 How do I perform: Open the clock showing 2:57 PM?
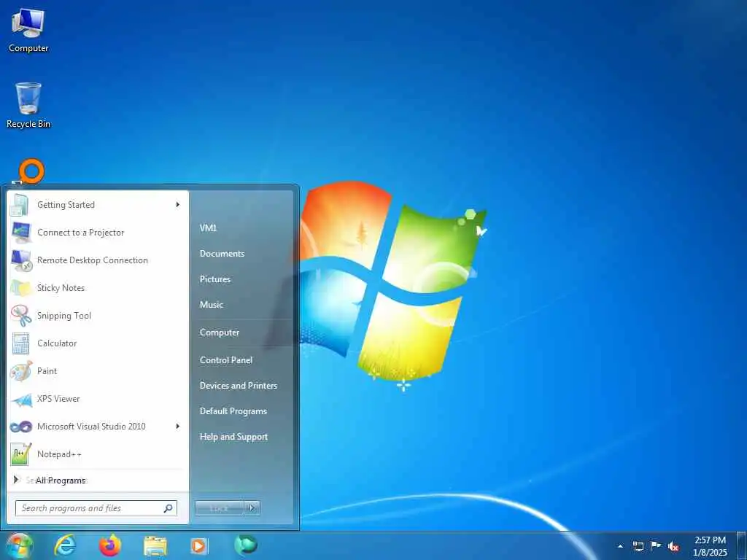pyautogui.click(x=710, y=546)
